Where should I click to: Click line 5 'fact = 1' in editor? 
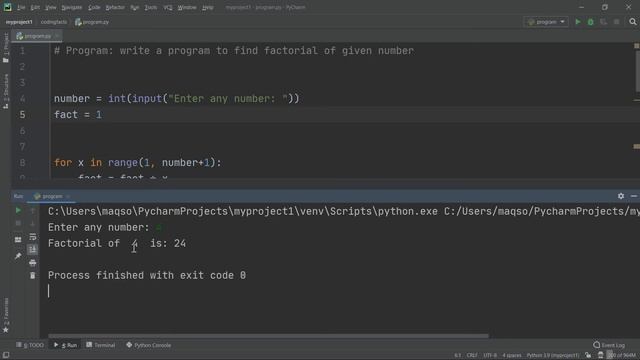(x=78, y=115)
